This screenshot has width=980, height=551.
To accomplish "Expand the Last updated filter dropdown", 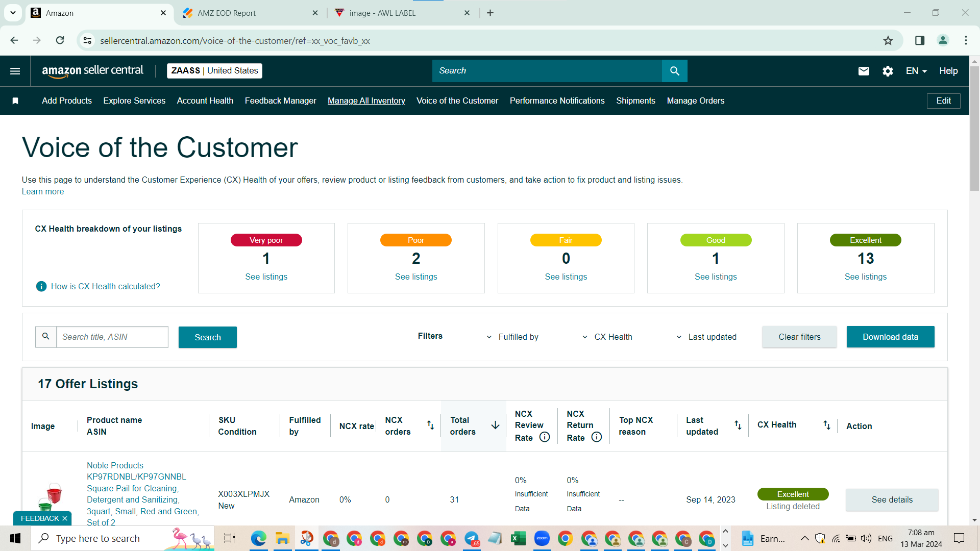I will (x=706, y=337).
